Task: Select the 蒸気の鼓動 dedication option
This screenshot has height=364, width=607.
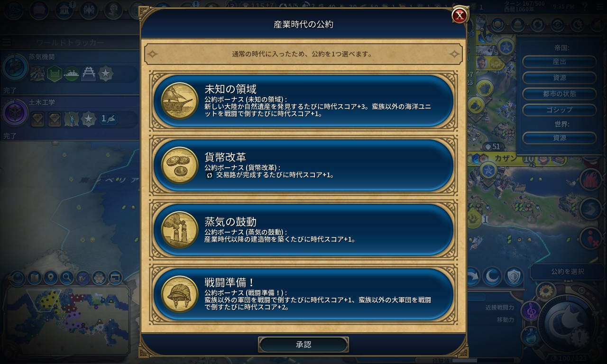Action: pyautogui.click(x=303, y=230)
